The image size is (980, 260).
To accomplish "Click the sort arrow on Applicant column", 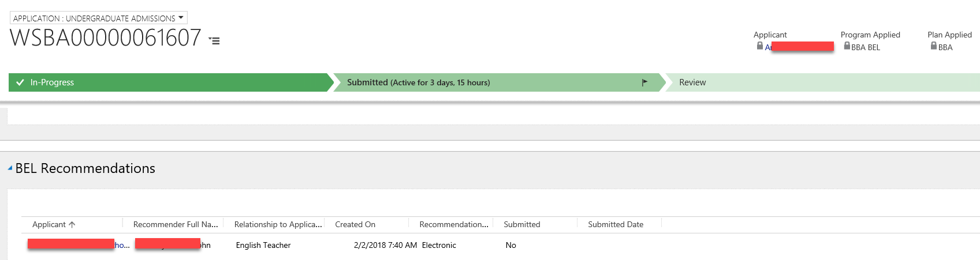I will tap(72, 225).
